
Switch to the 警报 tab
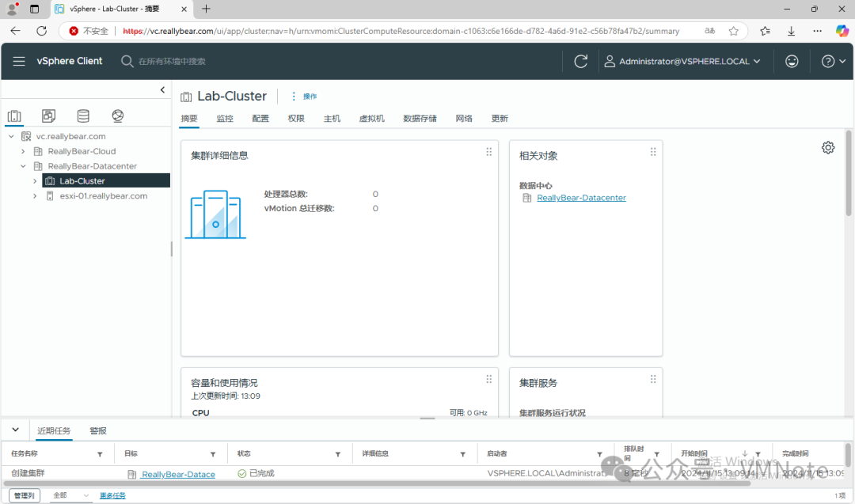pyautogui.click(x=98, y=430)
